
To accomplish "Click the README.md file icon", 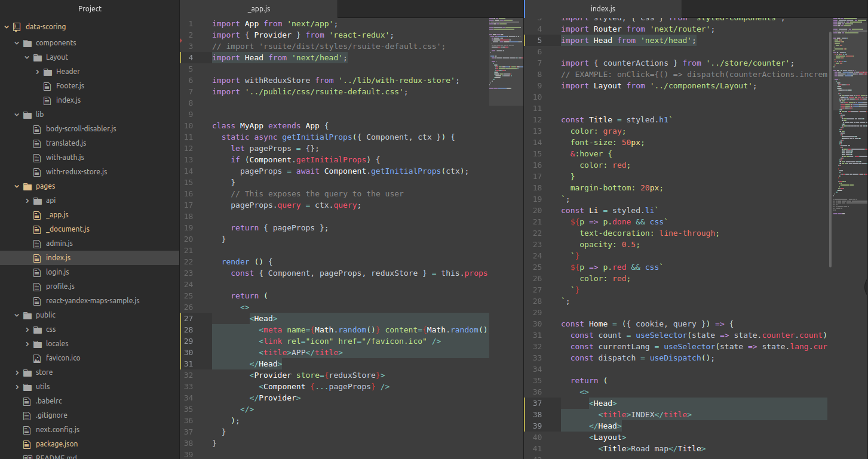I will (26, 457).
